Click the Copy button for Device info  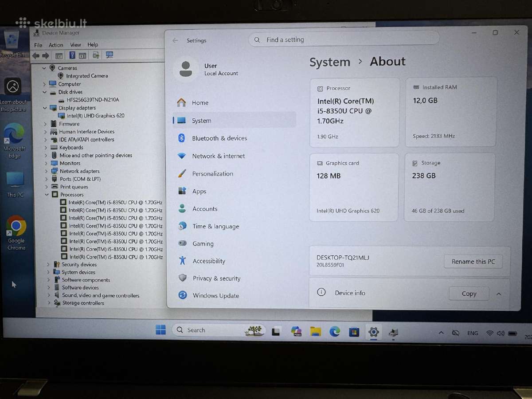tap(469, 293)
